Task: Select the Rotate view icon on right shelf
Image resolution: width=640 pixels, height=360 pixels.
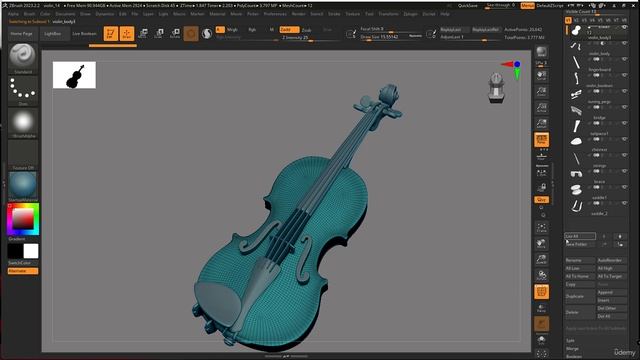Action: (542, 276)
